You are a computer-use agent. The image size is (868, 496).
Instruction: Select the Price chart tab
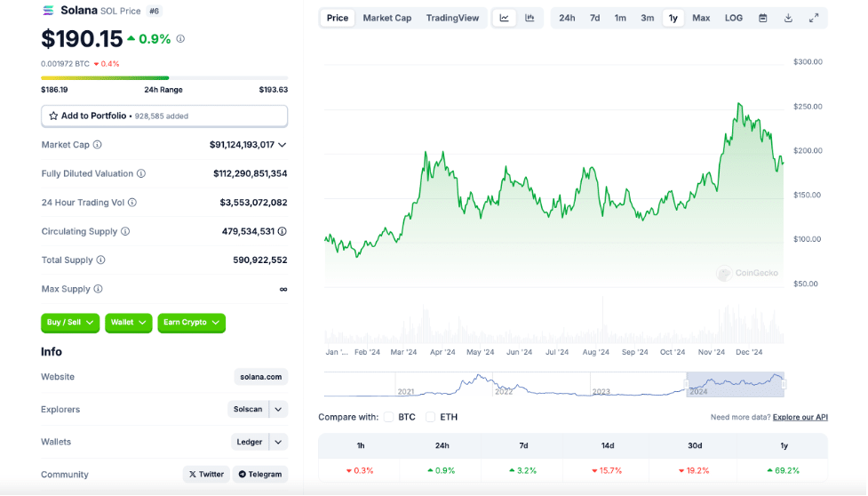click(337, 18)
